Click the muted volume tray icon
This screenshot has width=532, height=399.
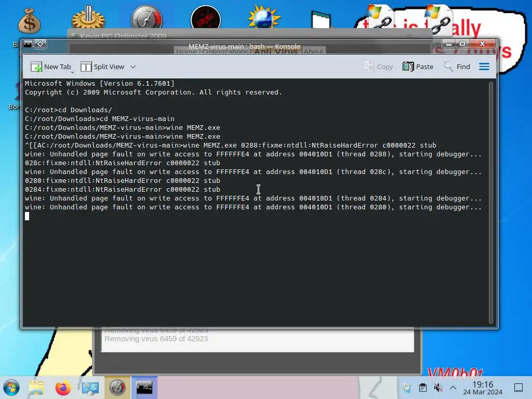[438, 388]
